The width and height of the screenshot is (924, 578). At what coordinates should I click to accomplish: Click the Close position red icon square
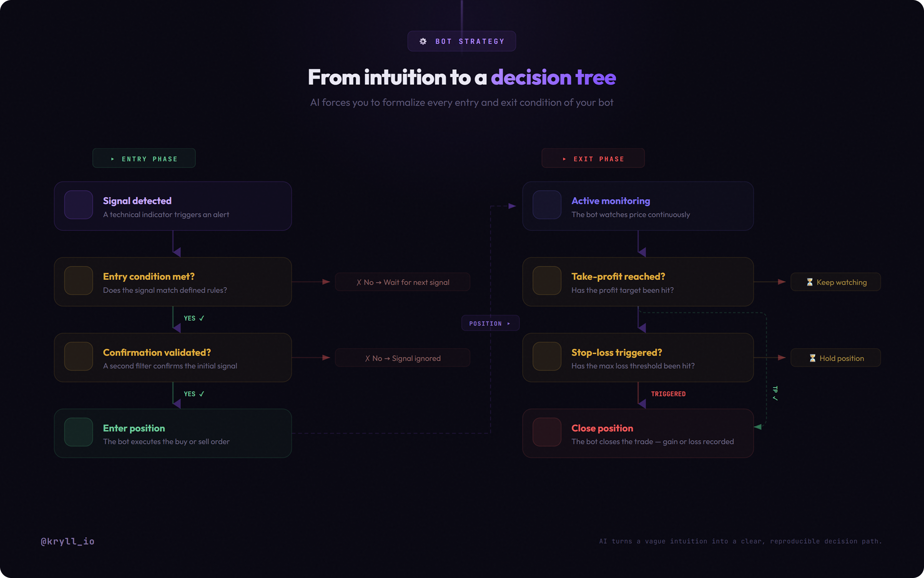click(x=547, y=432)
